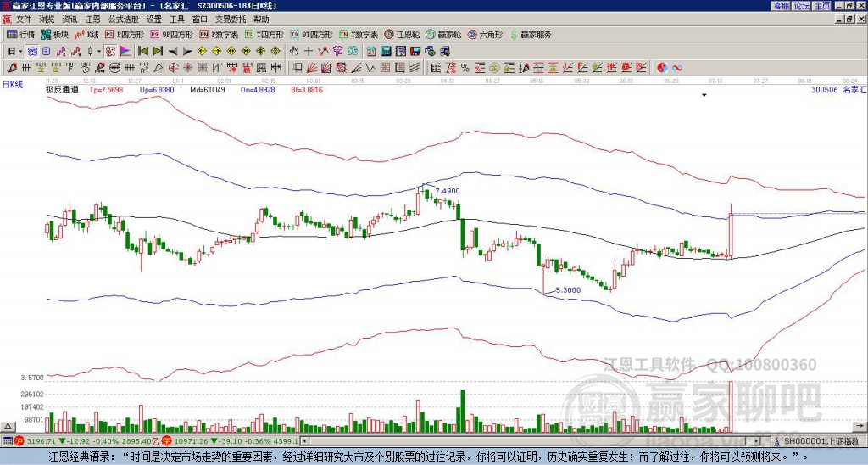The height and width of the screenshot is (465, 868).
Task: Open the 交易委托 menu
Action: 231,20
